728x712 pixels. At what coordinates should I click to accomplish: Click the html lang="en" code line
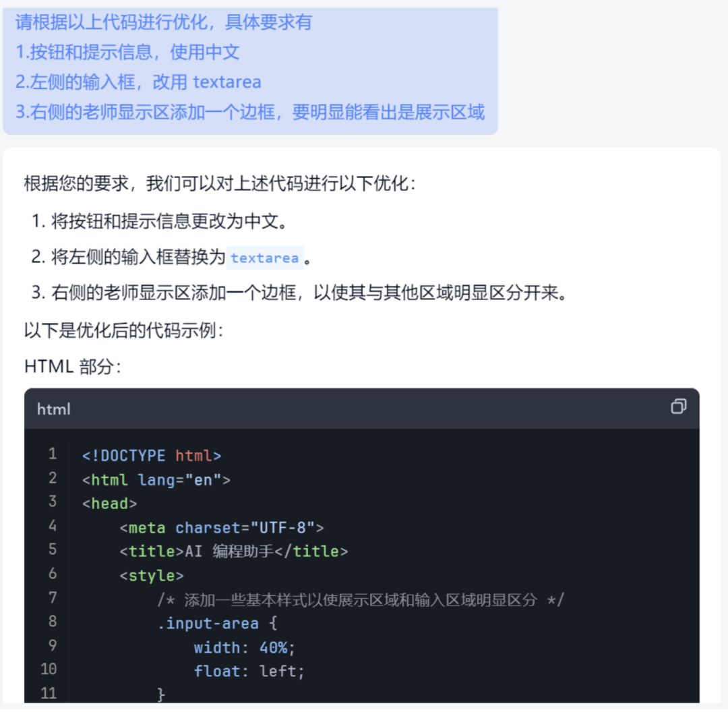click(x=156, y=480)
